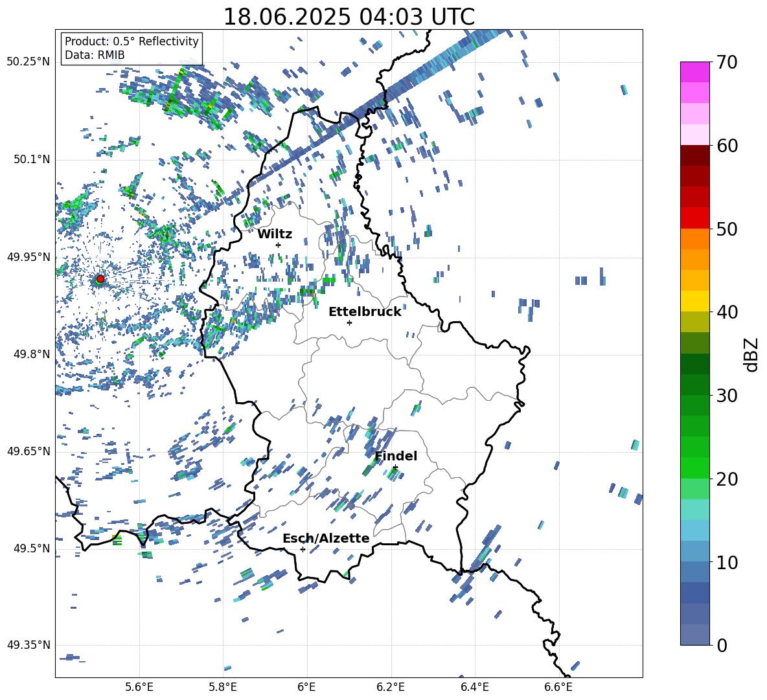This screenshot has width=767, height=700.
Task: Click the Ettelbruck city label
Action: 365,312
